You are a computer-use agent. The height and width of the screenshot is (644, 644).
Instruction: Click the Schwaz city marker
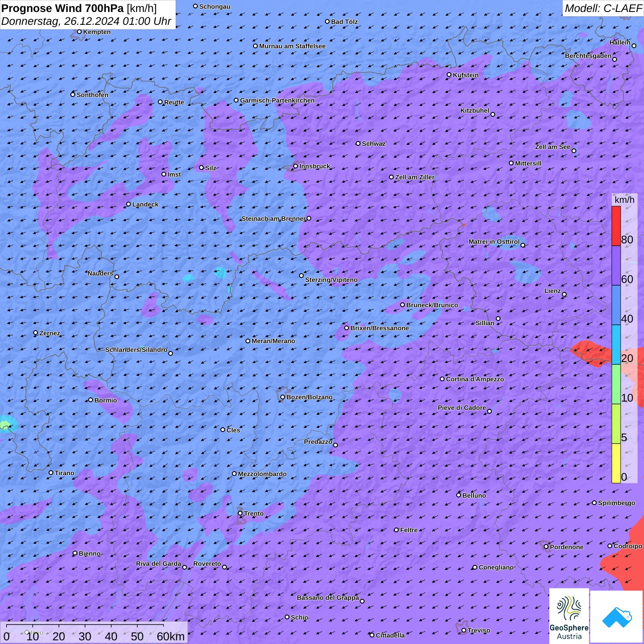pos(358,144)
